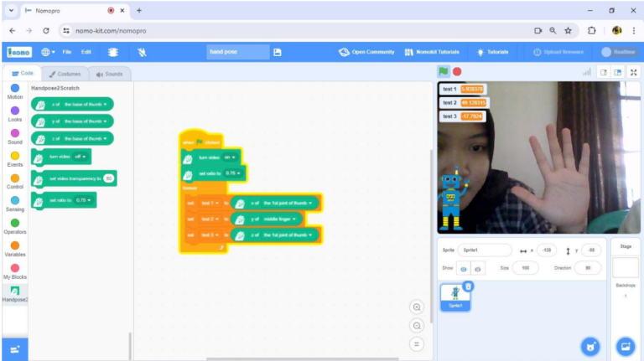Open 'the base of thumb' dropdown on x block
This screenshot has height=361, width=644.
[87, 105]
